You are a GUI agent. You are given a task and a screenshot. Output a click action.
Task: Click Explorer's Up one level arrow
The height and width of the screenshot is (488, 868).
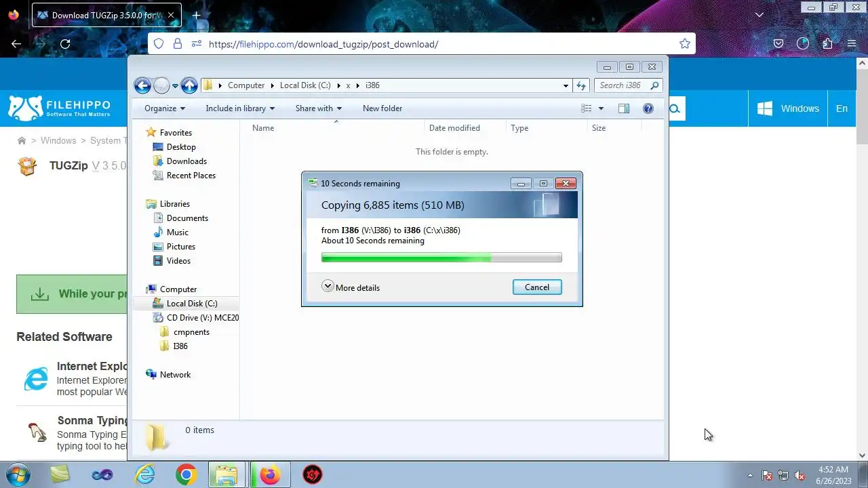point(189,85)
